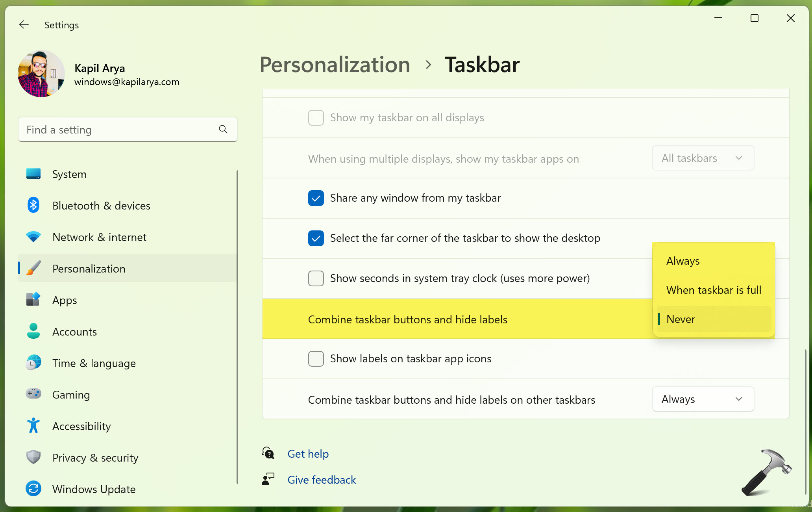
Task: Select 'When taskbar is full' option
Action: pos(713,290)
